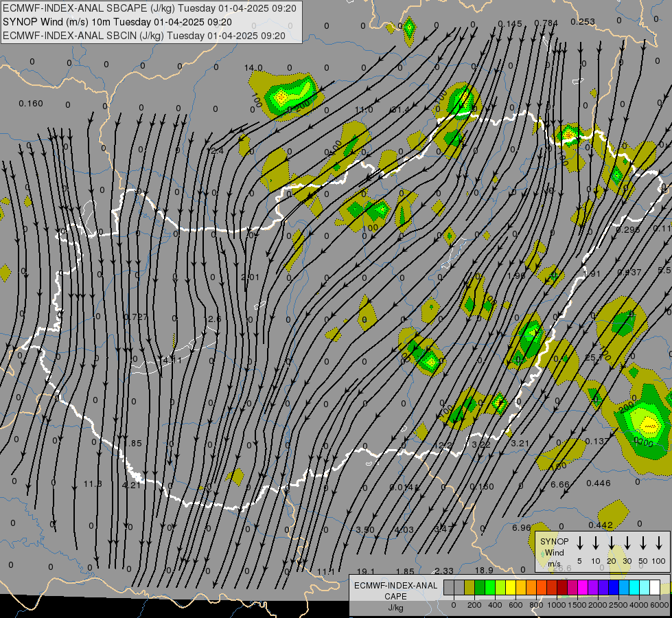Click the 6.96 value on the map

click(x=521, y=527)
